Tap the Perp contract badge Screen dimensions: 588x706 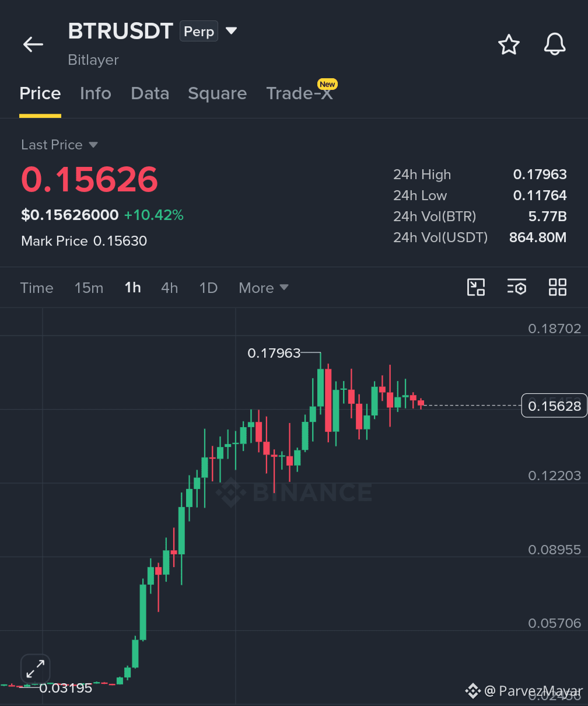point(199,31)
